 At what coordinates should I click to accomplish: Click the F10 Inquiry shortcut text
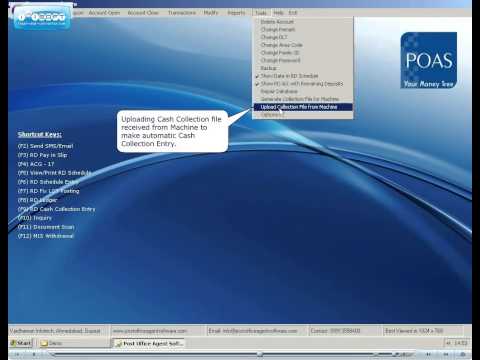[x=35, y=218]
